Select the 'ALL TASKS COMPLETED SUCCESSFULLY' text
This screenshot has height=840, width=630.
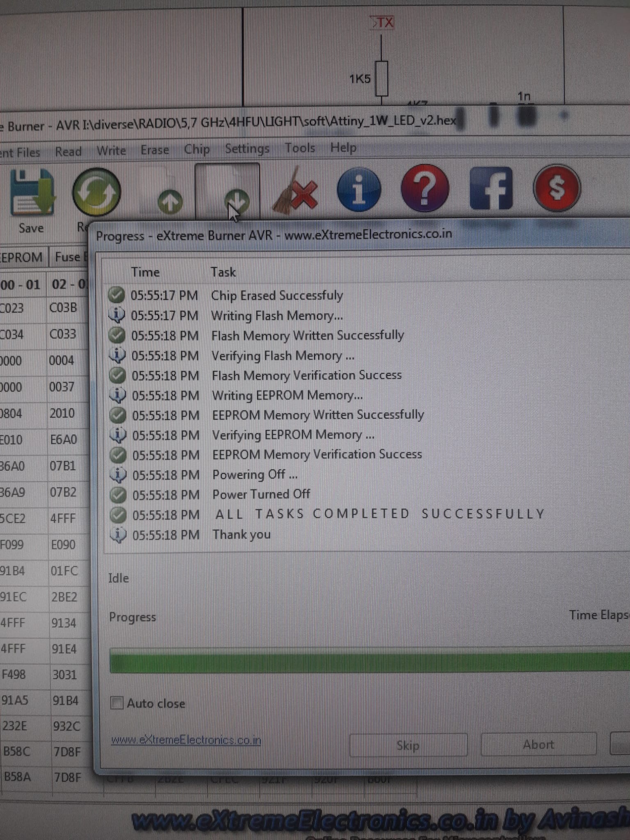(380, 514)
